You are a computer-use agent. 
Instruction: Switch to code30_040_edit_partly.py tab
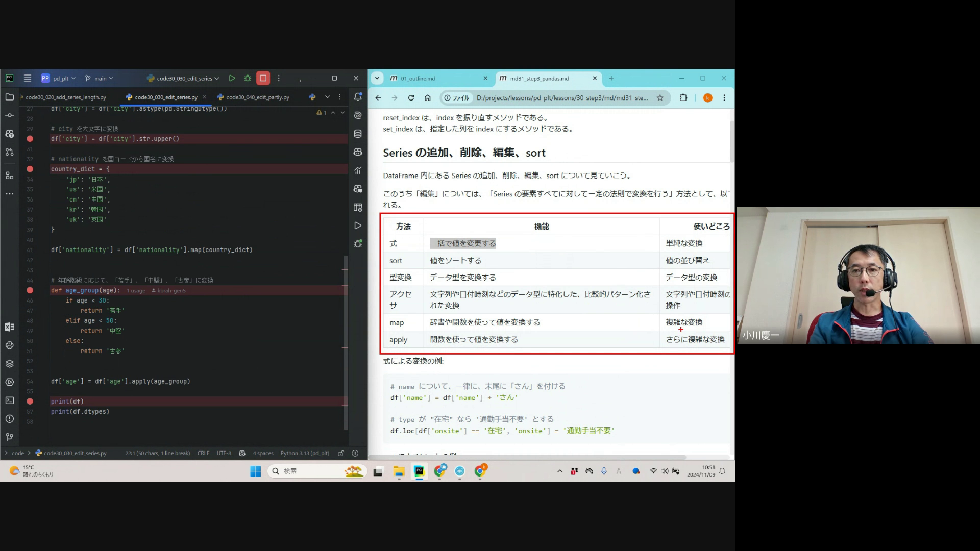tap(257, 97)
